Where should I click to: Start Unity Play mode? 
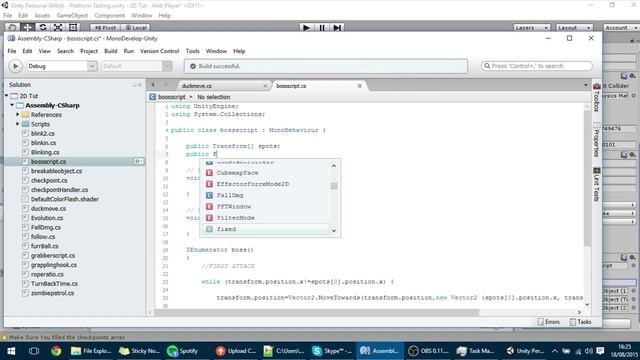pos(306,27)
